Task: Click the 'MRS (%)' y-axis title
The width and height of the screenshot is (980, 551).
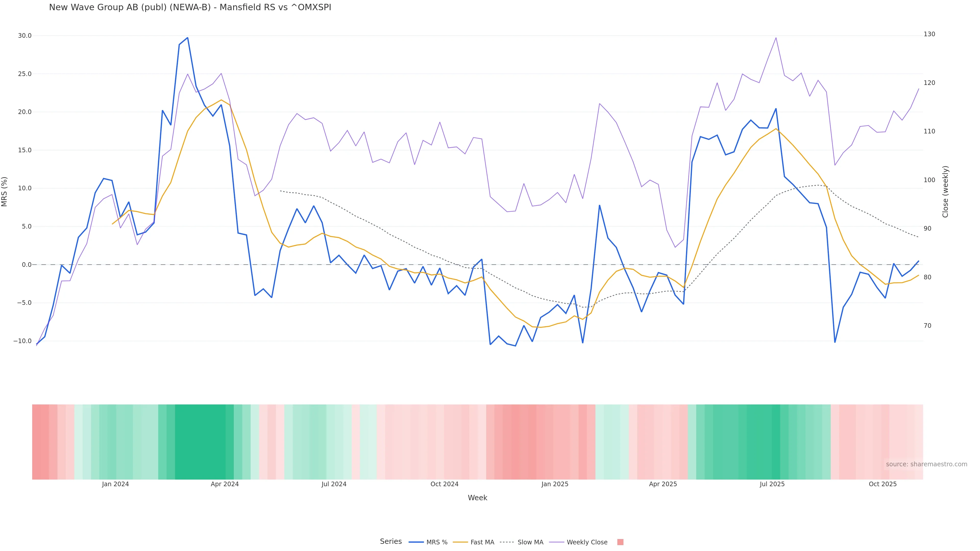Action: click(x=5, y=192)
